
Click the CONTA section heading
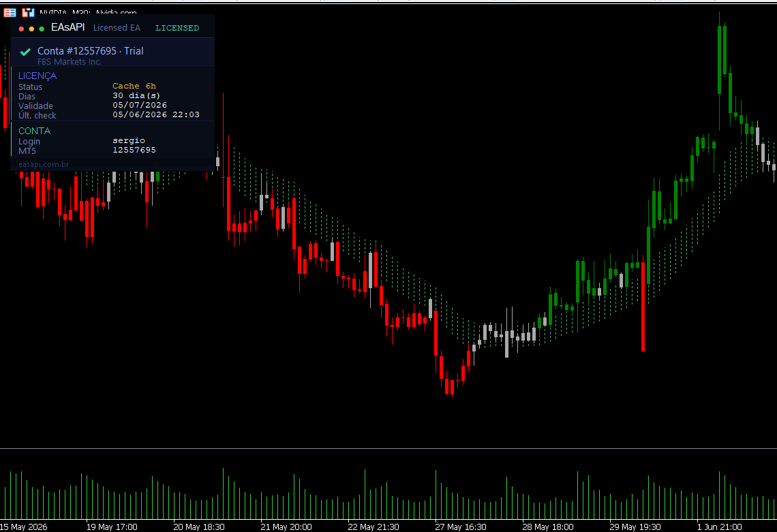(34, 131)
